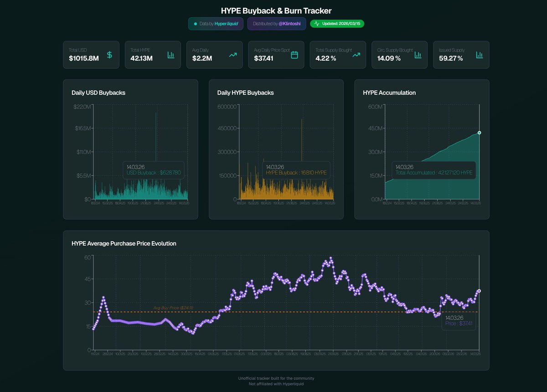This screenshot has width=547, height=392.
Task: Click the Total Supply Bought card label
Action: (334, 50)
